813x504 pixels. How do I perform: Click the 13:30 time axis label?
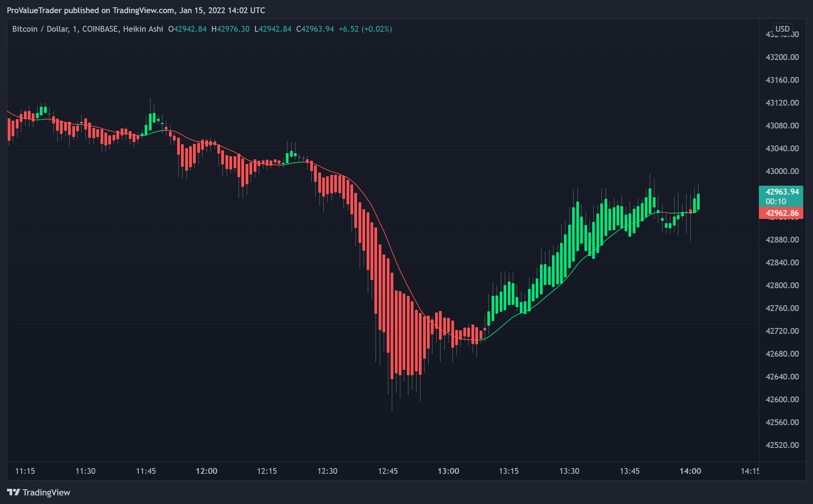(x=569, y=471)
